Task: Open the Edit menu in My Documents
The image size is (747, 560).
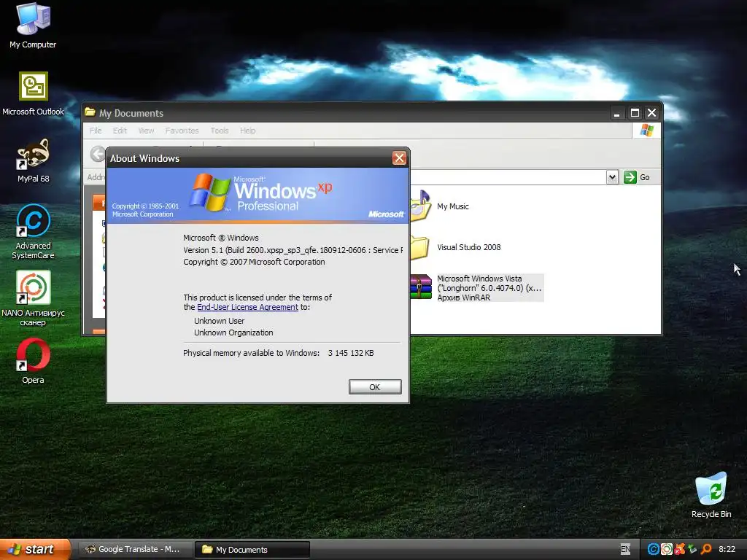Action: pyautogui.click(x=120, y=131)
